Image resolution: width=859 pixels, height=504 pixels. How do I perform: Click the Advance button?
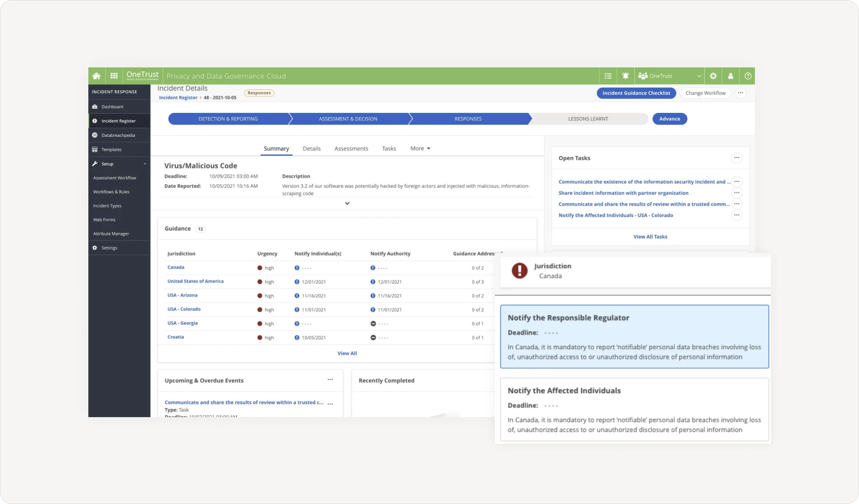(670, 119)
